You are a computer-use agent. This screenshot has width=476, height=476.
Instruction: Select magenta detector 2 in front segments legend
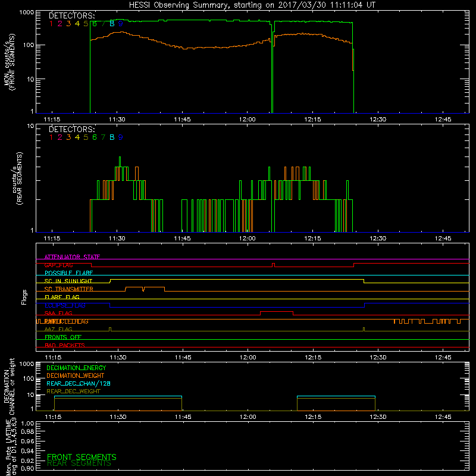[x=60, y=24]
